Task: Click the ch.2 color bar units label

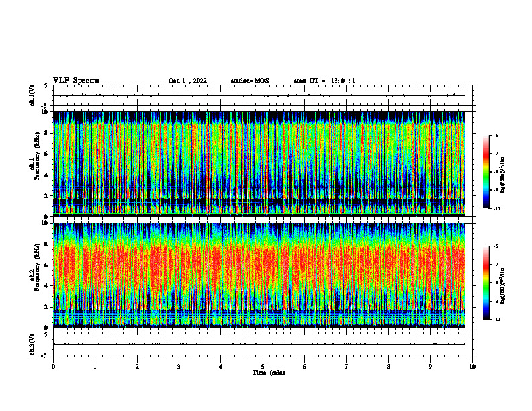Action: point(503,286)
